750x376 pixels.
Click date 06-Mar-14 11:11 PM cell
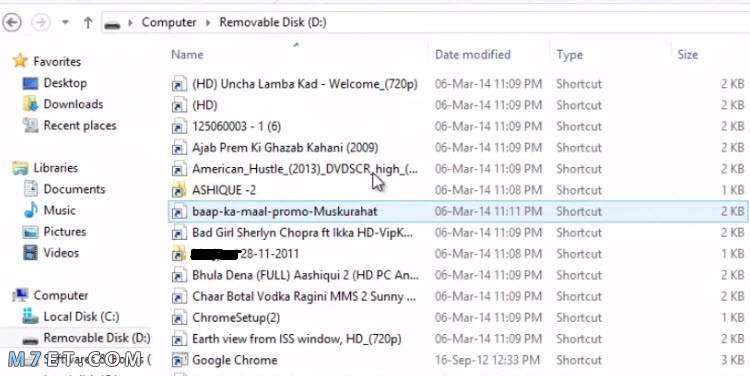488,211
